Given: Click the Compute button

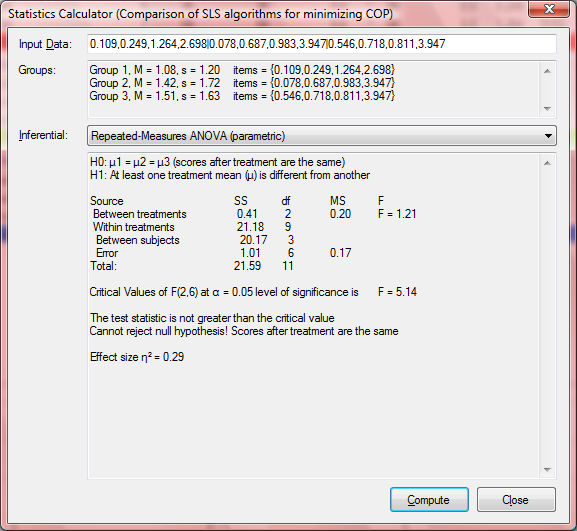Looking at the screenshot, I should 429,499.
